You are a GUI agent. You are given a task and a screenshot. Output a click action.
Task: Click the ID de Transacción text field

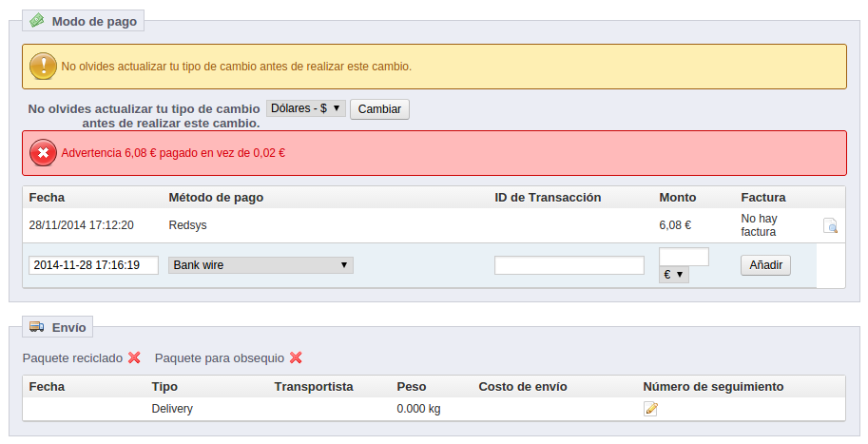click(569, 265)
